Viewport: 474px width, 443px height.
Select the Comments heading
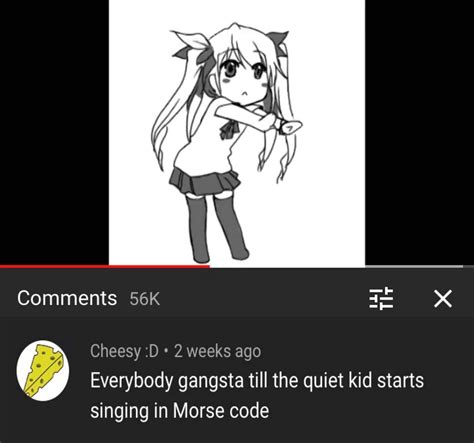click(x=67, y=298)
